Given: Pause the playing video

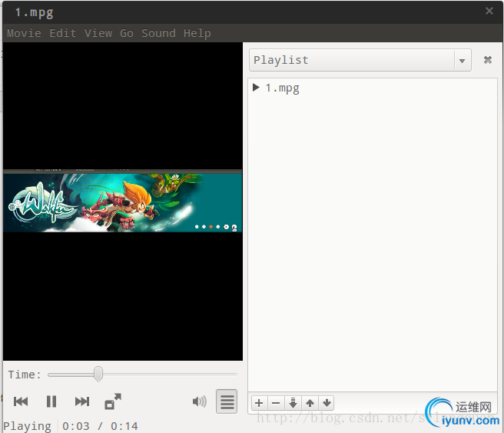Looking at the screenshot, I should tap(51, 401).
